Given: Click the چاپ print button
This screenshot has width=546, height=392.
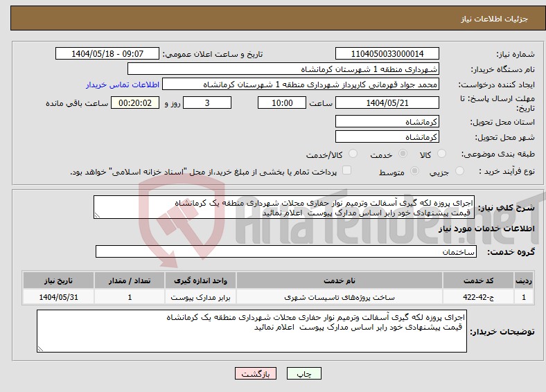Looking at the screenshot, I should [x=304, y=373].
